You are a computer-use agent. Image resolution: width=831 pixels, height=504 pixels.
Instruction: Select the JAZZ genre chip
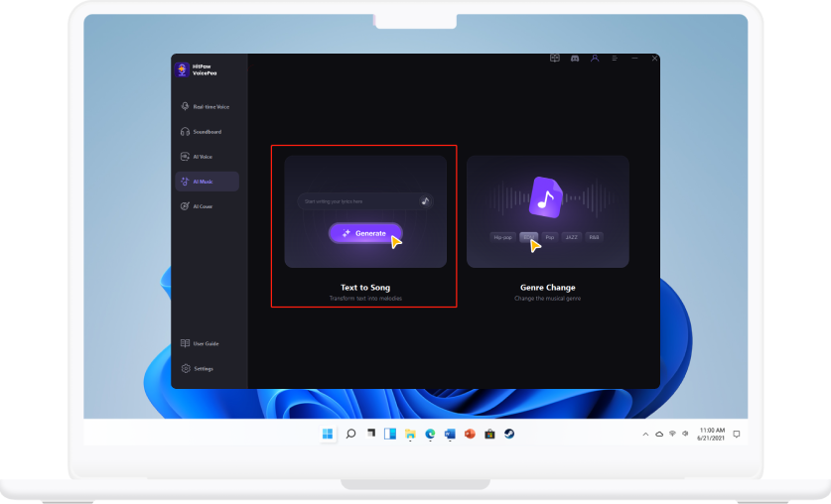pyautogui.click(x=572, y=237)
